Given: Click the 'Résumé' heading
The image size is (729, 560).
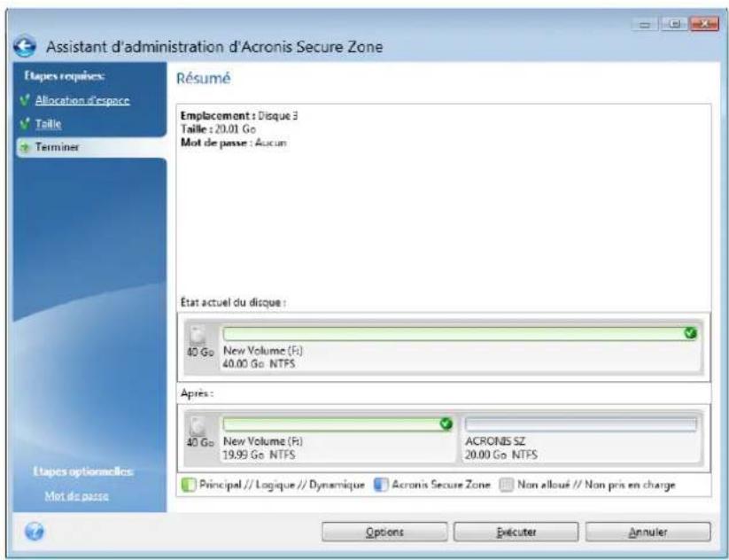Looking at the screenshot, I should point(203,78).
